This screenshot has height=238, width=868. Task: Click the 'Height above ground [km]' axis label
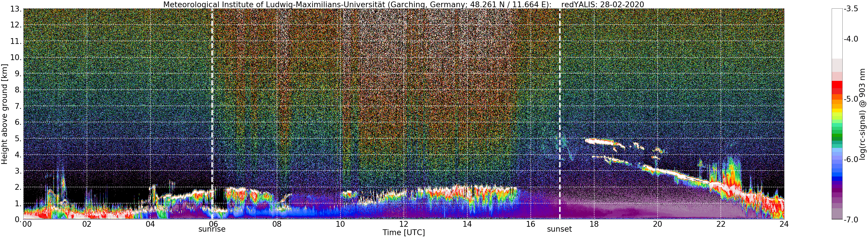pyautogui.click(x=4, y=114)
